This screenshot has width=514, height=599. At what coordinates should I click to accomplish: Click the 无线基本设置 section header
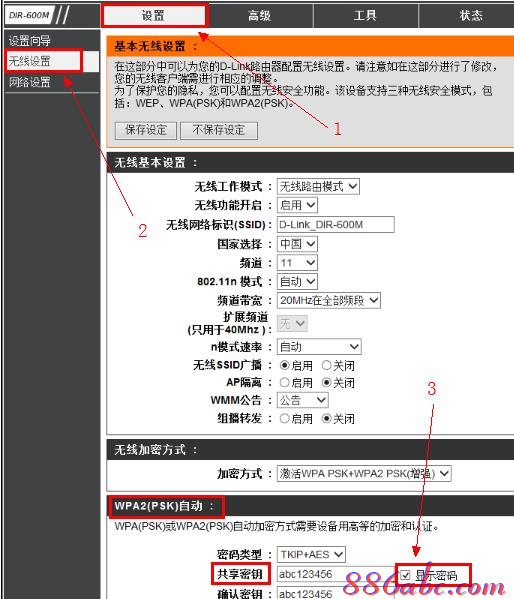[x=310, y=163]
